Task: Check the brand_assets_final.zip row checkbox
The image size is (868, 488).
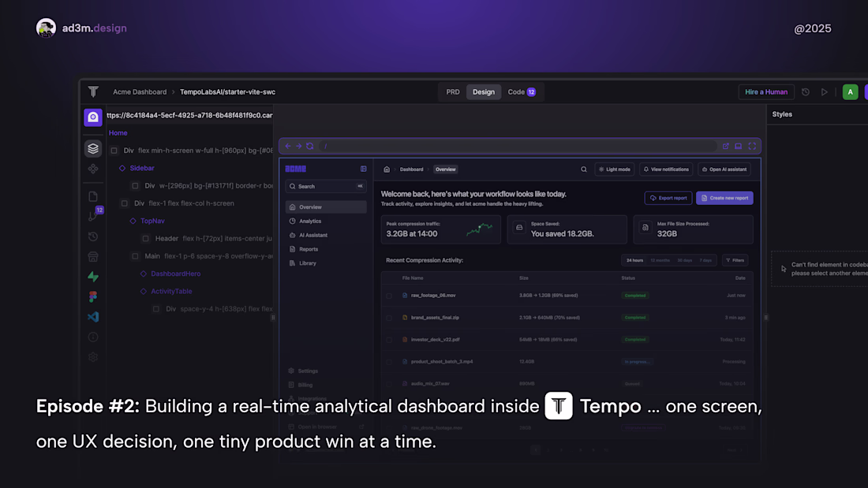Action: pyautogui.click(x=389, y=318)
